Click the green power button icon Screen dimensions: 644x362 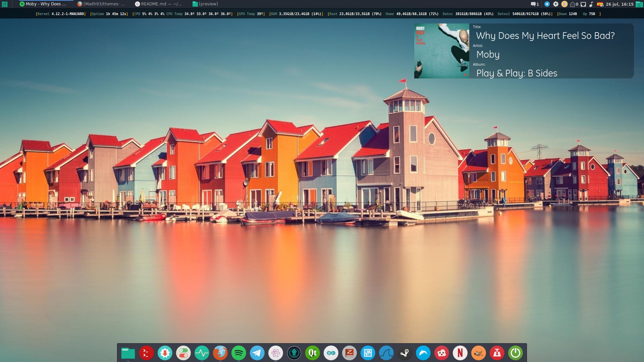click(515, 353)
